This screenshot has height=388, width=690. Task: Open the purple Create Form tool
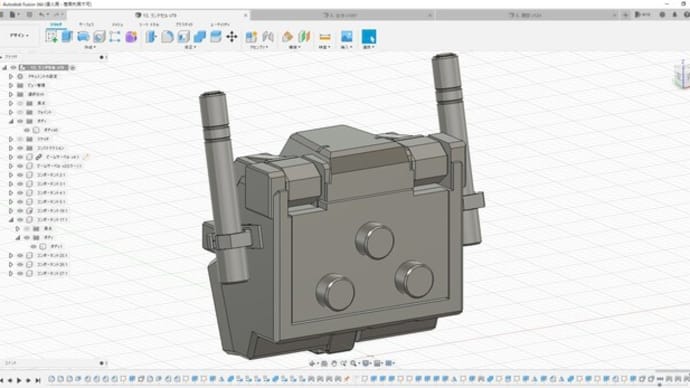(131, 37)
